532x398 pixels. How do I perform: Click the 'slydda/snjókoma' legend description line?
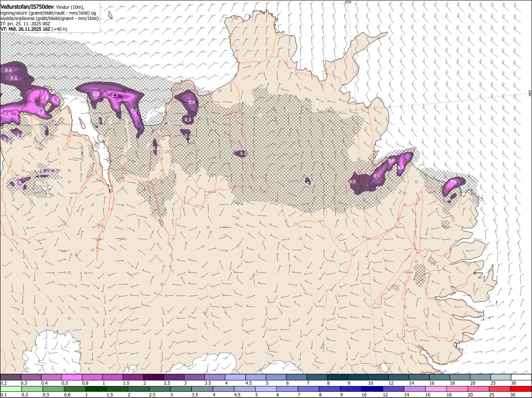[x=49, y=18]
